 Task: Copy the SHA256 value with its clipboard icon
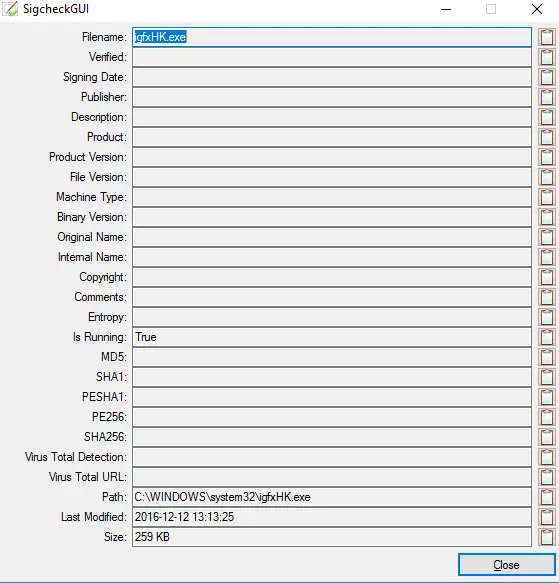coord(546,437)
